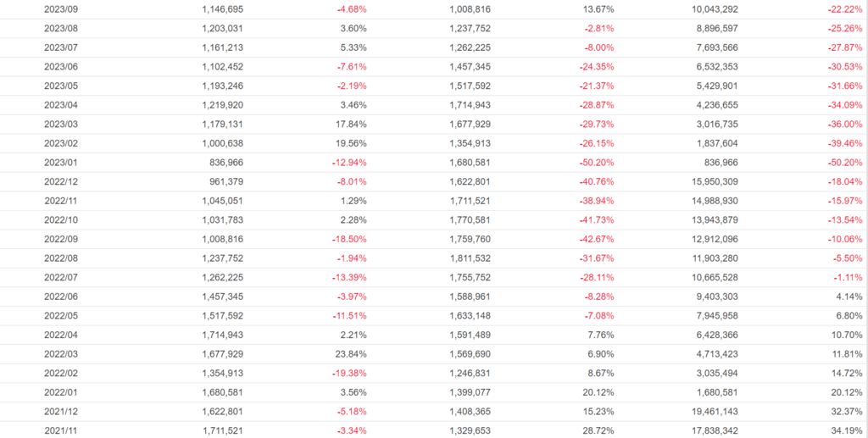
Task: Click the 836,966 value next to 2023/01
Action: coord(225,162)
